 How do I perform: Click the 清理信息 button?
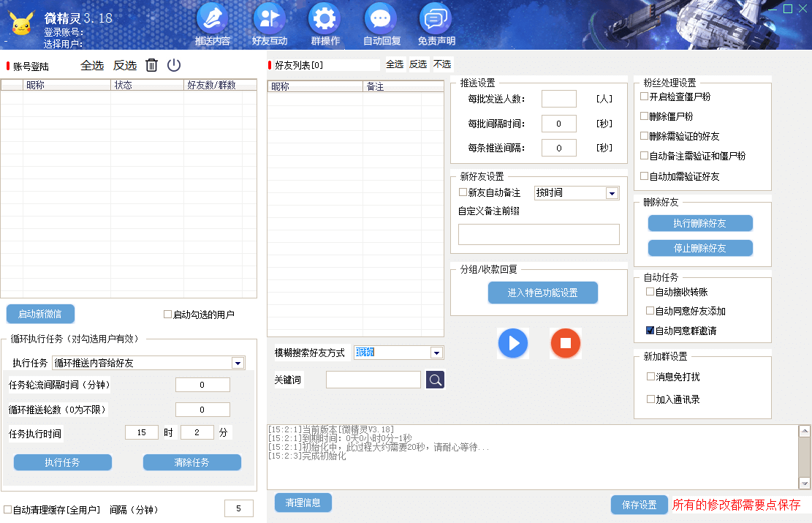point(303,503)
